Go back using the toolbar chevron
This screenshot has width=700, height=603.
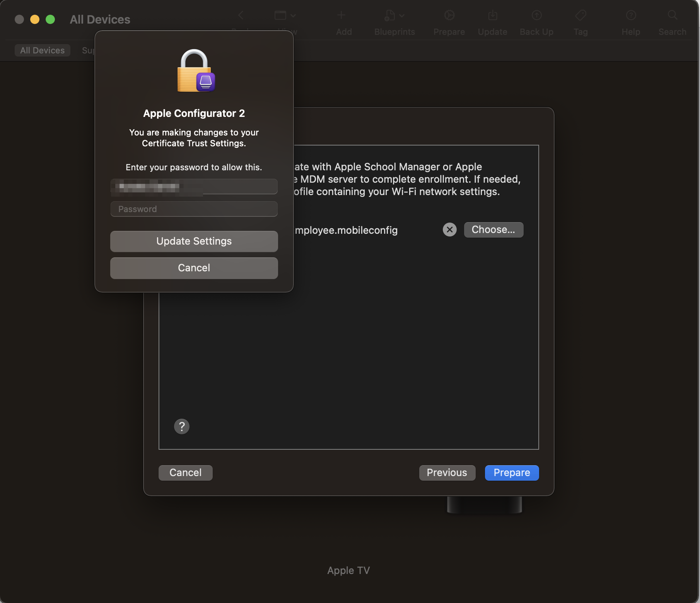coord(241,15)
